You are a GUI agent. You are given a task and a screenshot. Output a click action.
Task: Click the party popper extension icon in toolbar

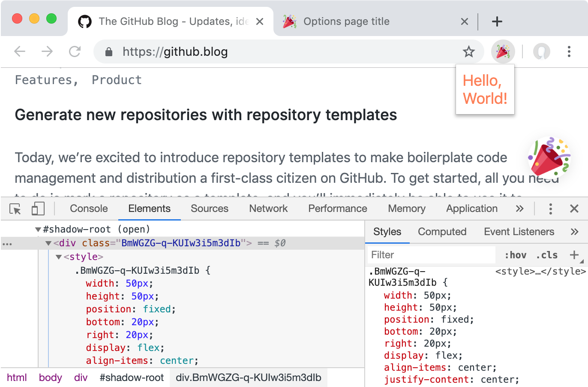[503, 52]
